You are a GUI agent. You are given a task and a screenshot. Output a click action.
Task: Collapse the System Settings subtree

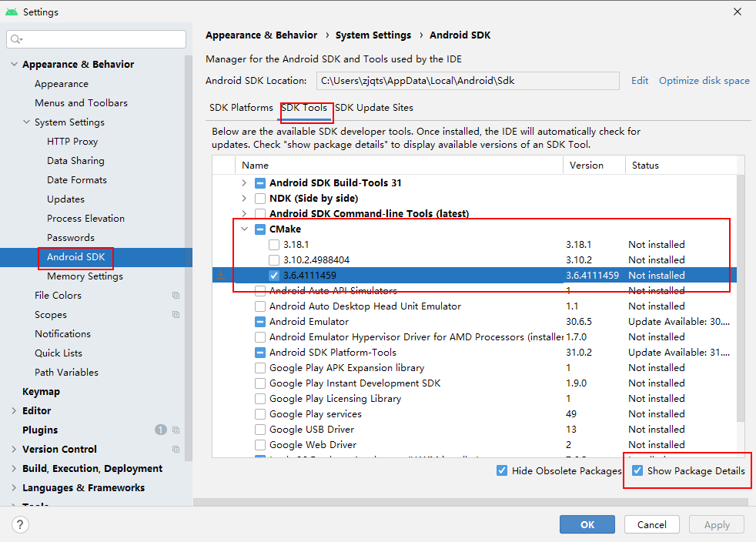click(x=26, y=122)
